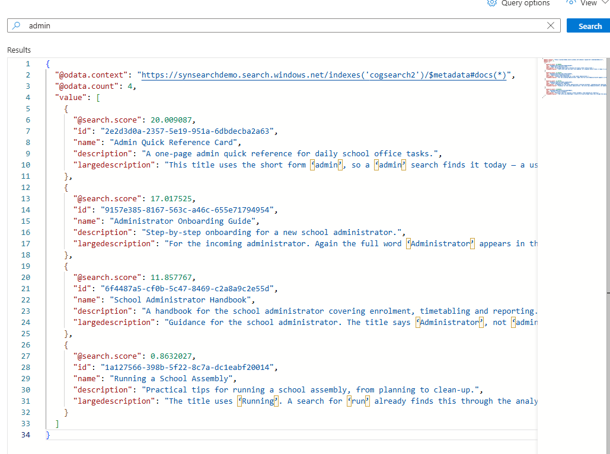Open Query options
The height and width of the screenshot is (454, 610).
[x=518, y=3]
